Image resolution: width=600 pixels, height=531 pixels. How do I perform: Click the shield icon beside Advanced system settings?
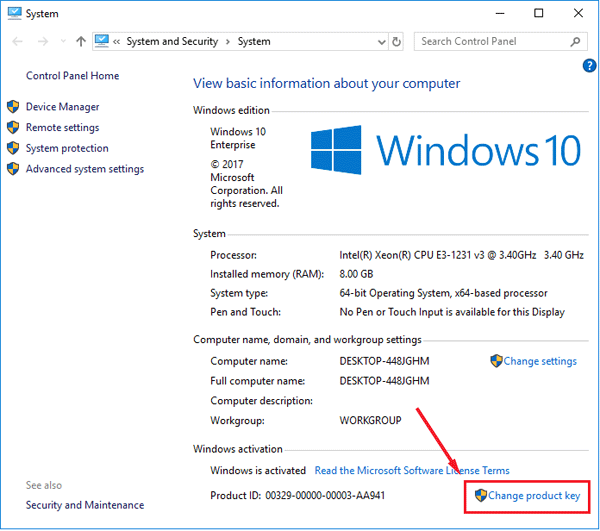pyautogui.click(x=13, y=169)
